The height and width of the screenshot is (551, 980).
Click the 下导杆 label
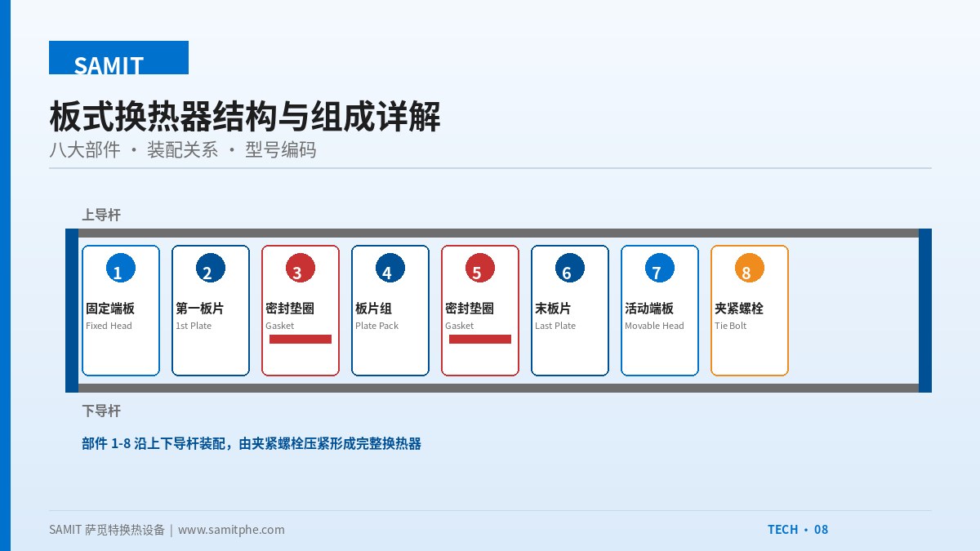point(101,411)
